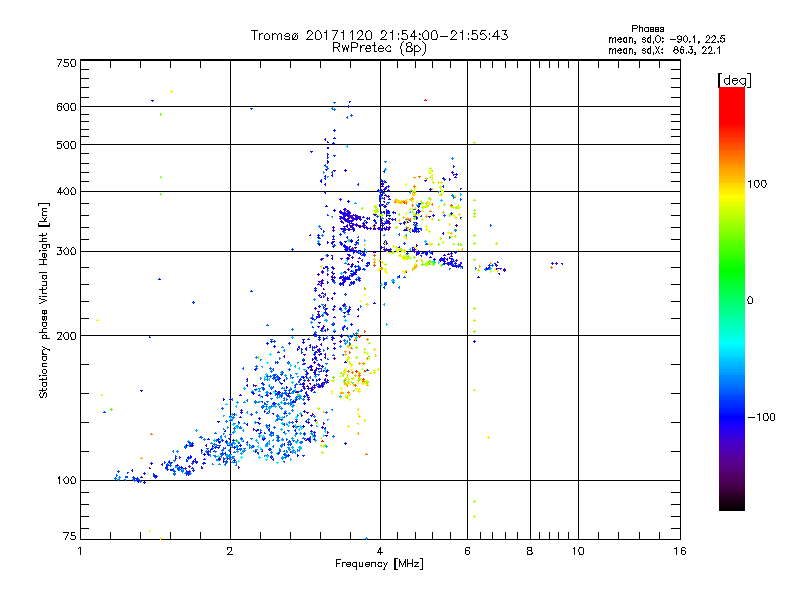The height and width of the screenshot is (600, 800).
Task: Click the '200' virtual height axis label
Action: click(66, 336)
